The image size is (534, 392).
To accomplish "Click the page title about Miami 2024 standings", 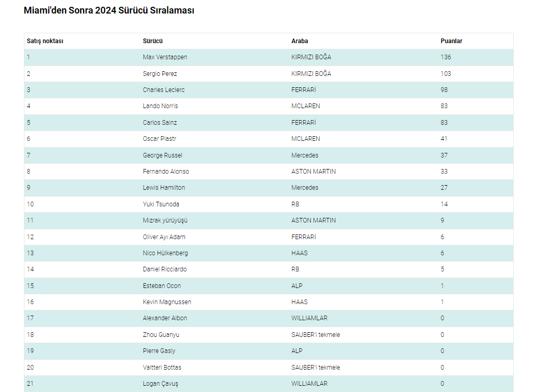I will [109, 10].
